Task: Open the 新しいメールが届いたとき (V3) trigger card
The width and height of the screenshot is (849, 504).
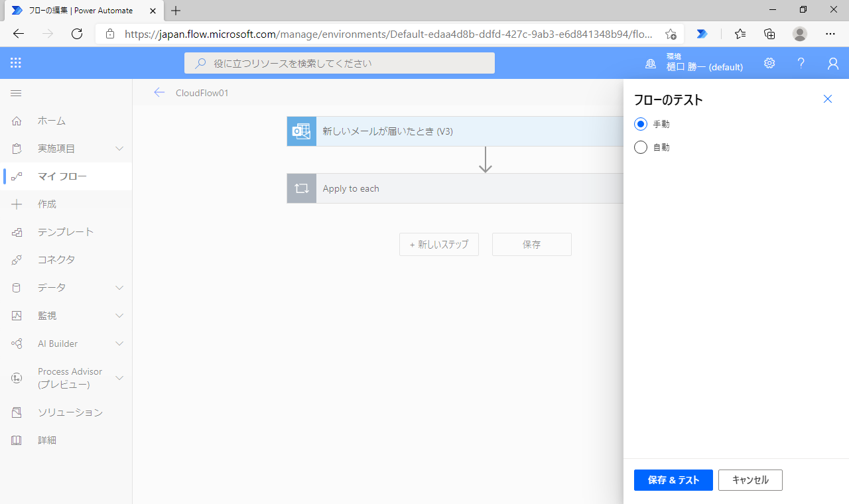Action: 455,131
